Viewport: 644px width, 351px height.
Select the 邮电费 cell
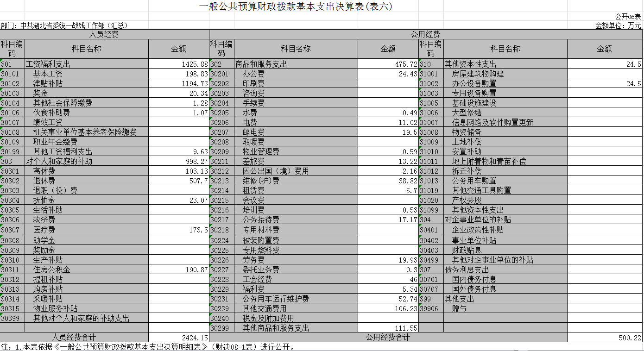pos(296,132)
